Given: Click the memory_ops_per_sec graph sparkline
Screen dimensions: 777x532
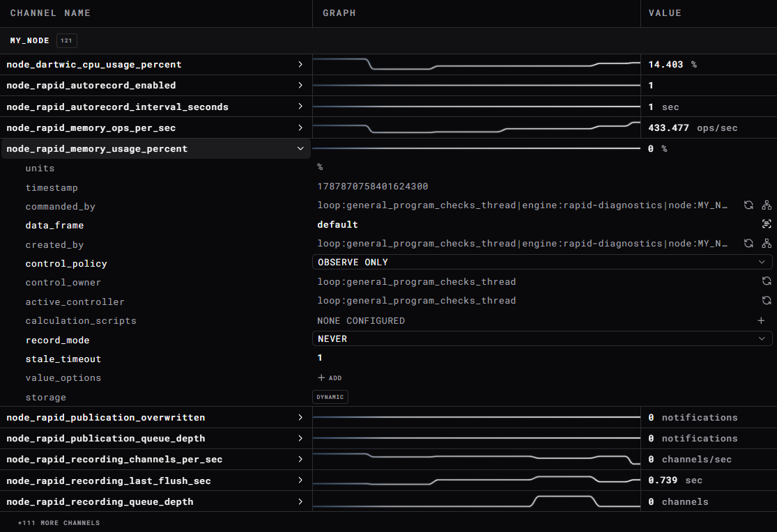Looking at the screenshot, I should click(x=477, y=128).
